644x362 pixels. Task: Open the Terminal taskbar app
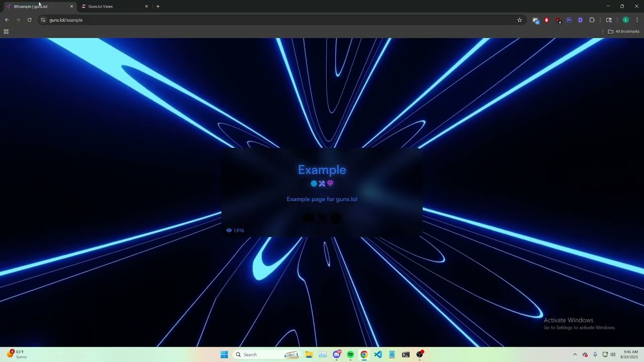pos(406,354)
